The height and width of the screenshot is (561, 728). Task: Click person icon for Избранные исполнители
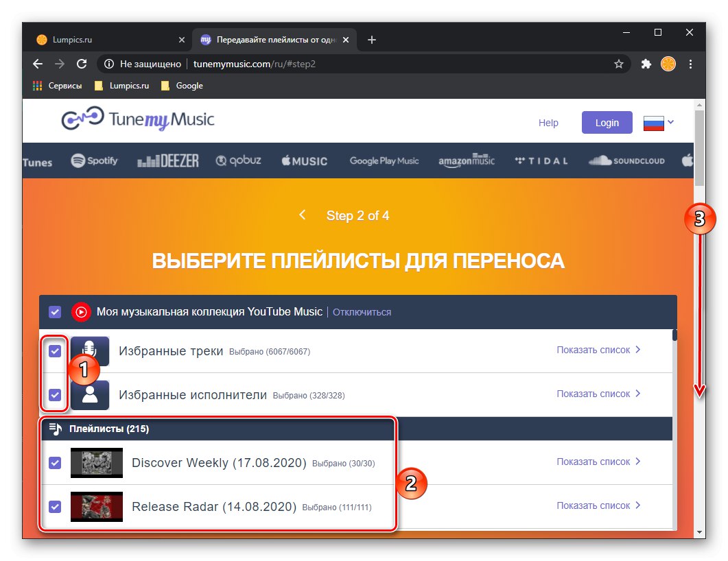(90, 395)
